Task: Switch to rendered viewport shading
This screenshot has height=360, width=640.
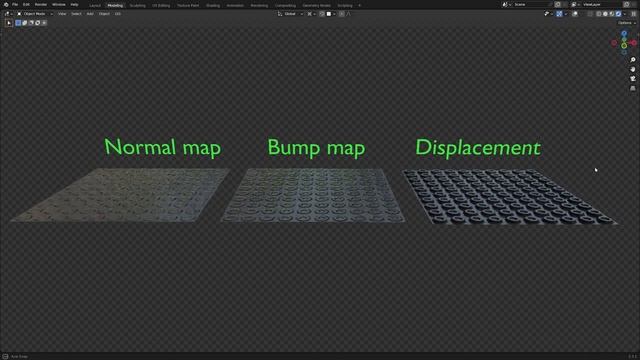Action: [618, 14]
